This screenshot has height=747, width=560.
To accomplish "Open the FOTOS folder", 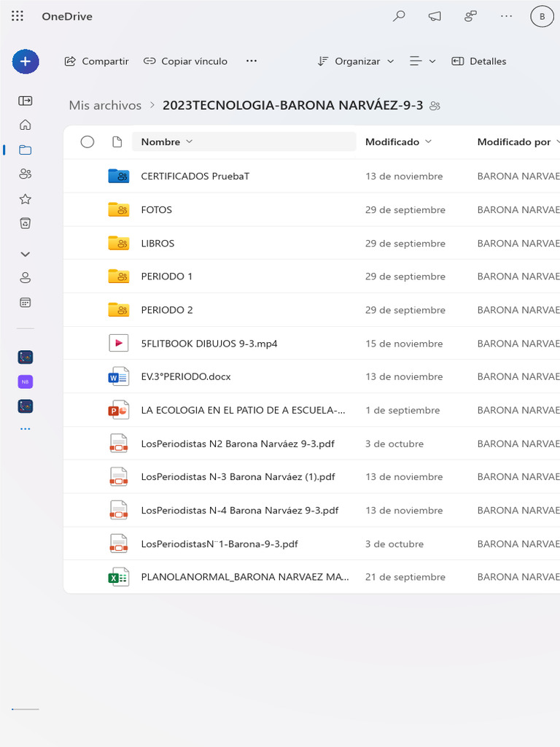I will pyautogui.click(x=156, y=209).
